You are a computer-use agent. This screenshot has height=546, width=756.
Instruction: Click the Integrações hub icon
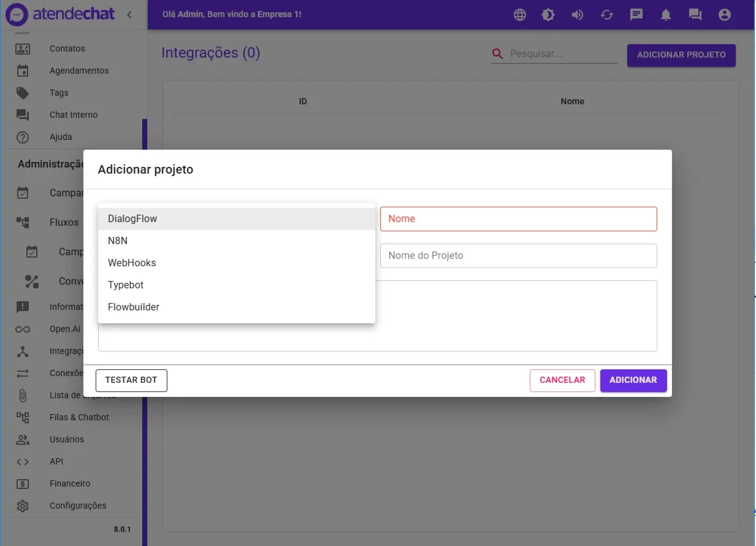23,352
